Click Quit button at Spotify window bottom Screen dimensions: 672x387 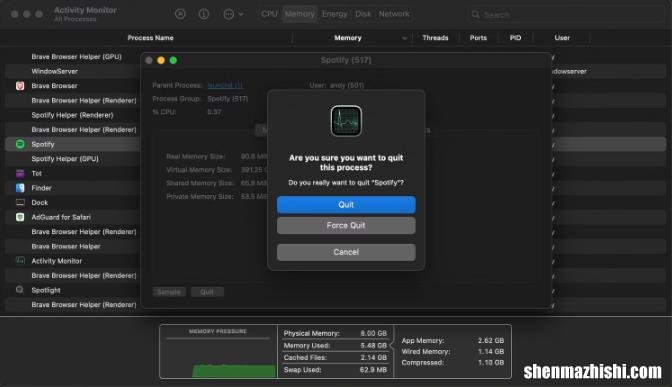(x=207, y=292)
